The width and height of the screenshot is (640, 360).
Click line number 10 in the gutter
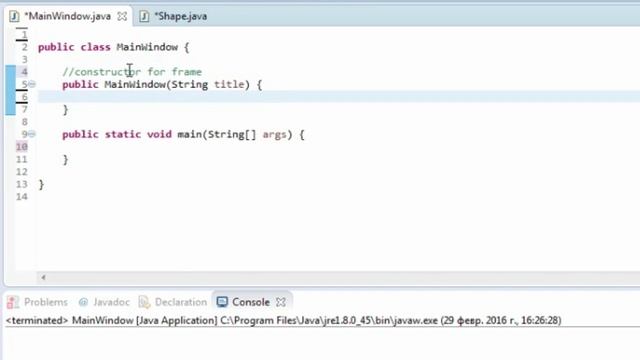tap(22, 147)
